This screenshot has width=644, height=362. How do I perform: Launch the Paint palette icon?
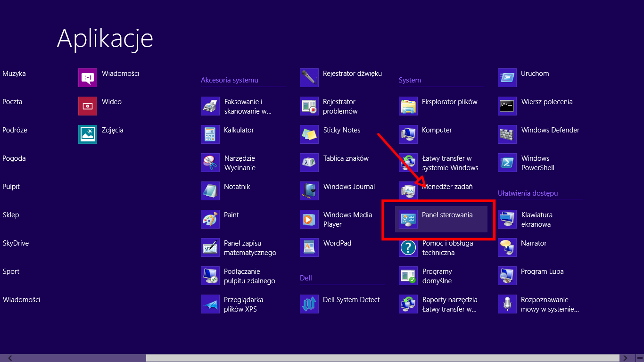click(x=210, y=219)
